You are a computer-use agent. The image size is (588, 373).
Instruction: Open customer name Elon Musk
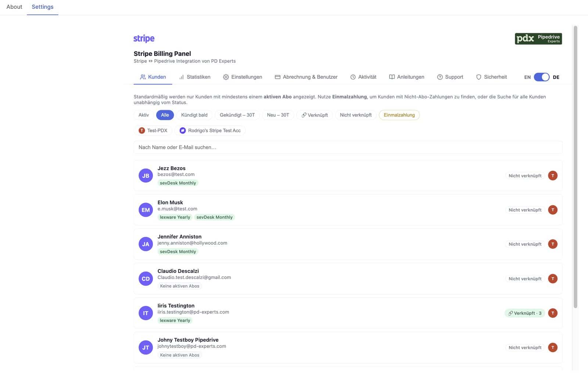click(170, 202)
